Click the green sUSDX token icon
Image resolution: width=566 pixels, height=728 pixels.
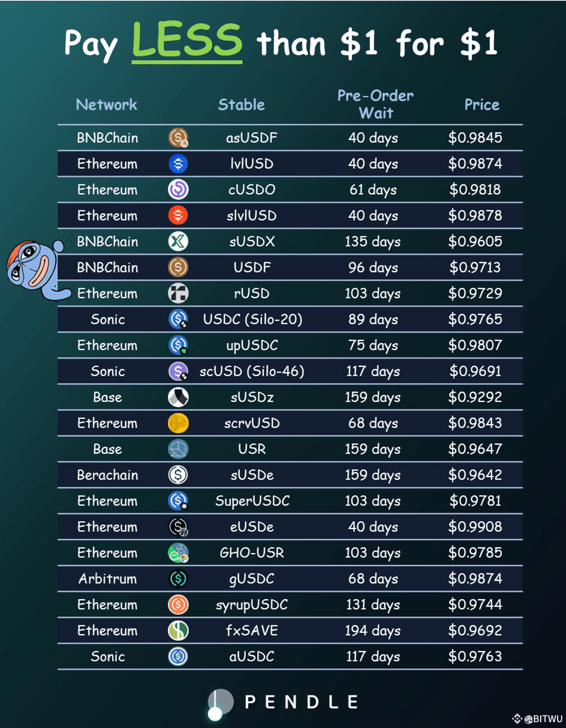click(178, 241)
